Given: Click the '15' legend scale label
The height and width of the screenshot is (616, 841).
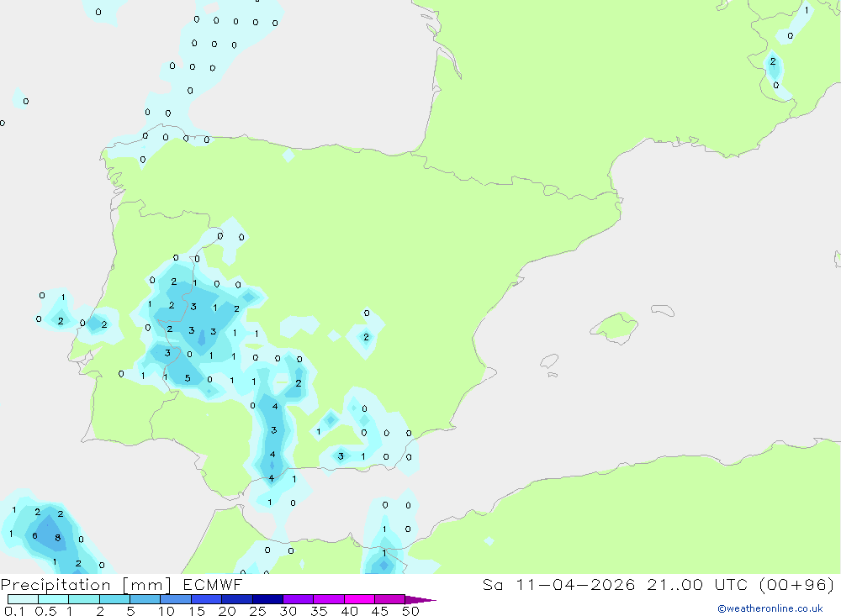Looking at the screenshot, I should coord(197,611).
